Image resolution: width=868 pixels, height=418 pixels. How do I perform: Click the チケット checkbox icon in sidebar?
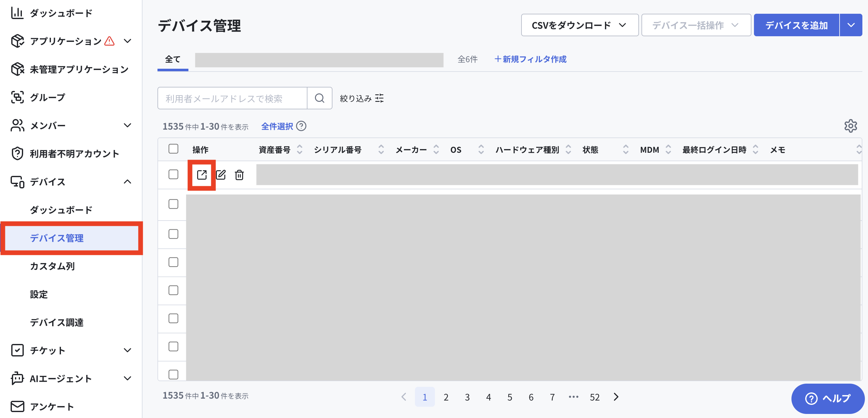point(17,350)
